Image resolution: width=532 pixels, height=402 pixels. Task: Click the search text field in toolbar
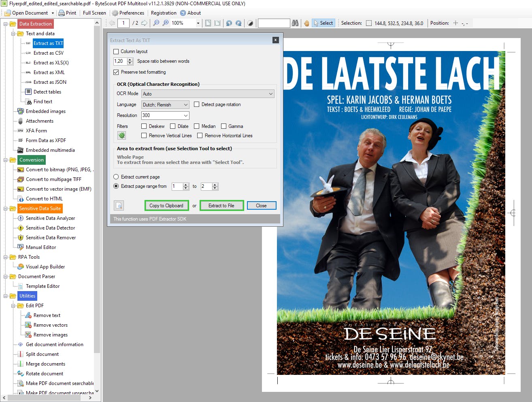[x=274, y=23]
